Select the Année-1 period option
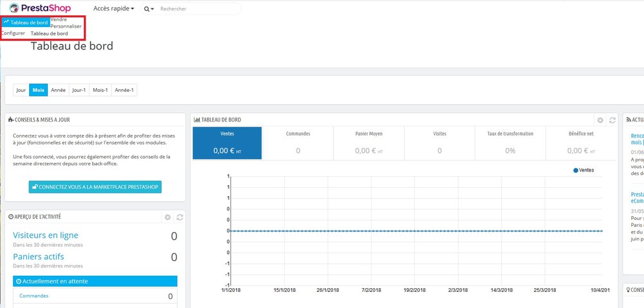The width and height of the screenshot is (644, 308). pyautogui.click(x=124, y=90)
